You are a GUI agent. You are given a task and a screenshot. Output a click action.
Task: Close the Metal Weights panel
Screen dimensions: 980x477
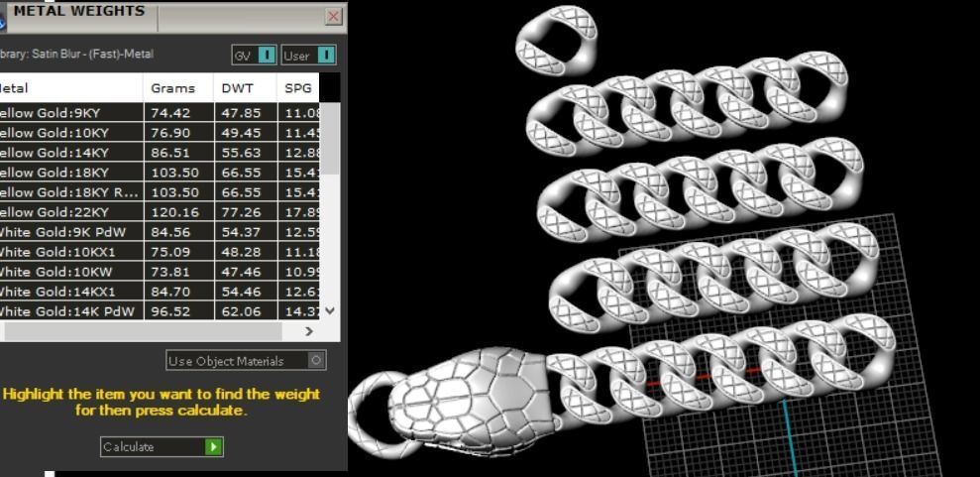click(334, 16)
